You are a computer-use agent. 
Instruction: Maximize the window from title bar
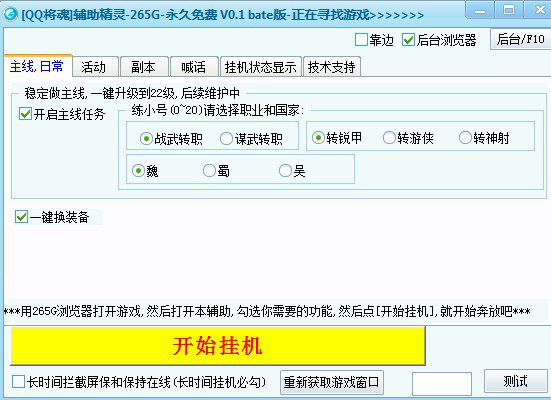click(509, 11)
